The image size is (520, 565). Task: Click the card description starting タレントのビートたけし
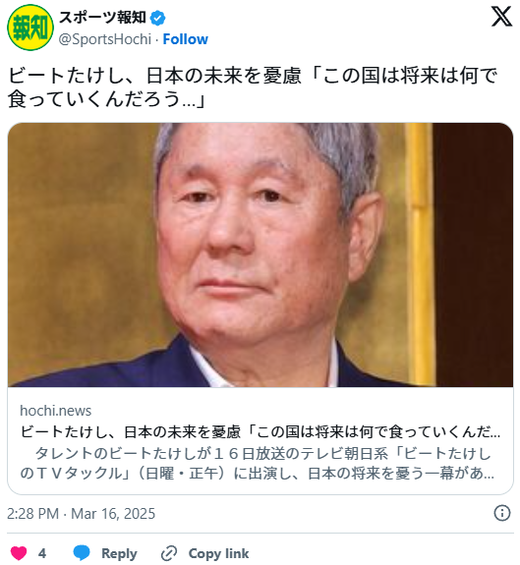coord(257,463)
